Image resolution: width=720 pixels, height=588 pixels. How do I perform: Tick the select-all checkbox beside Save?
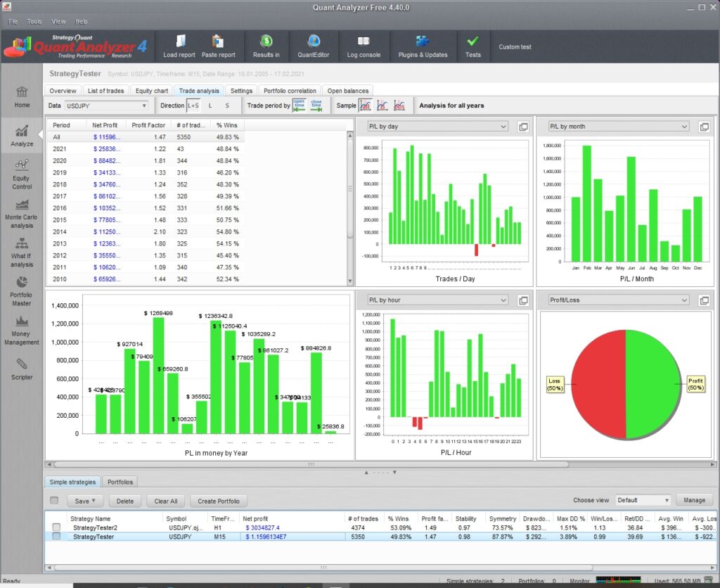tap(54, 500)
